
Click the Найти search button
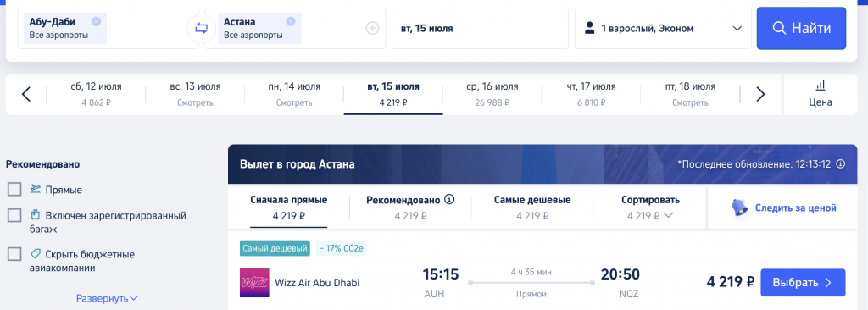click(801, 28)
